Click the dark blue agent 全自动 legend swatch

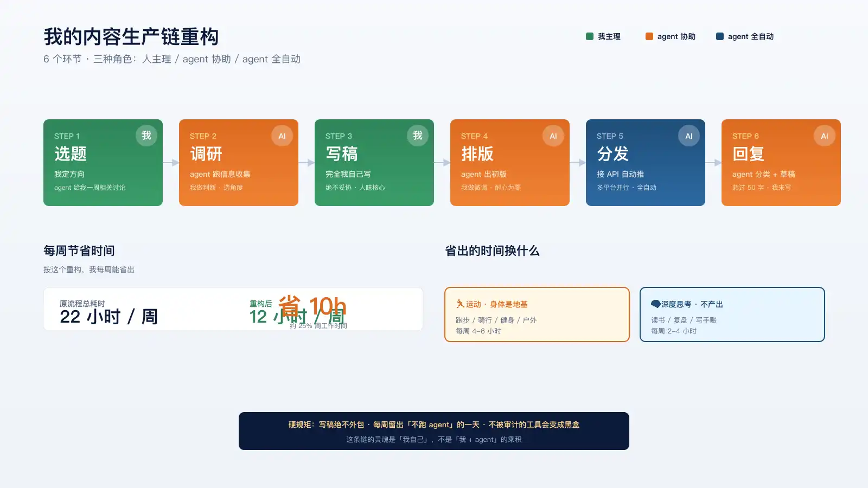(x=720, y=36)
